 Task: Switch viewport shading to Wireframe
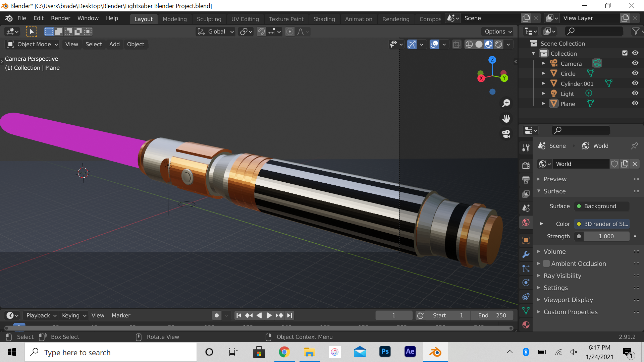pyautogui.click(x=469, y=44)
